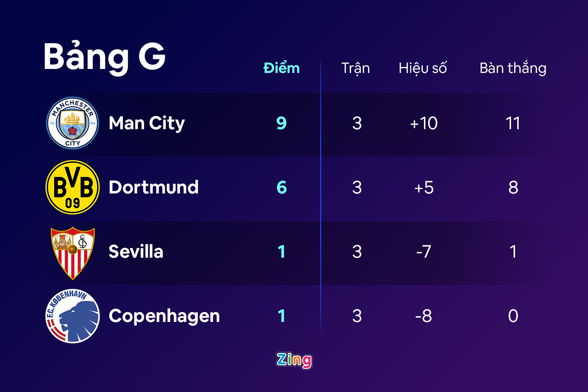The height and width of the screenshot is (392, 588).
Task: Click Dortmund's 8 goals scored value
Action: [x=513, y=187]
